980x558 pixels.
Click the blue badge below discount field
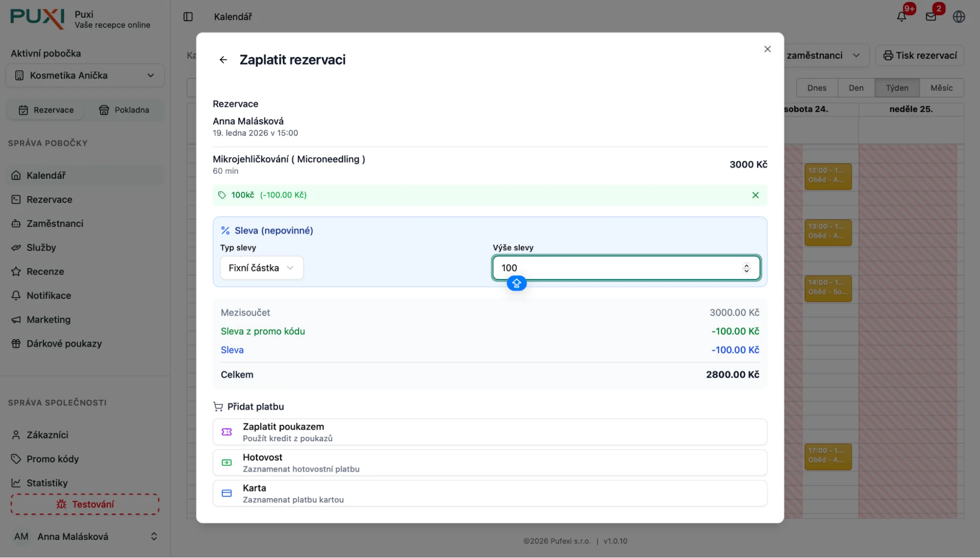point(516,283)
